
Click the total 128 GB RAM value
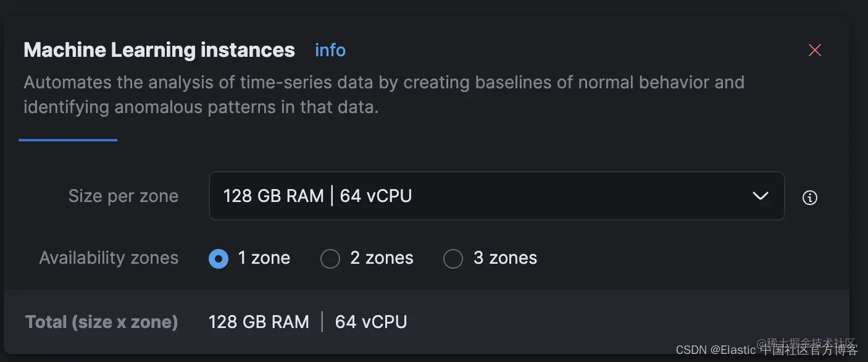[259, 322]
